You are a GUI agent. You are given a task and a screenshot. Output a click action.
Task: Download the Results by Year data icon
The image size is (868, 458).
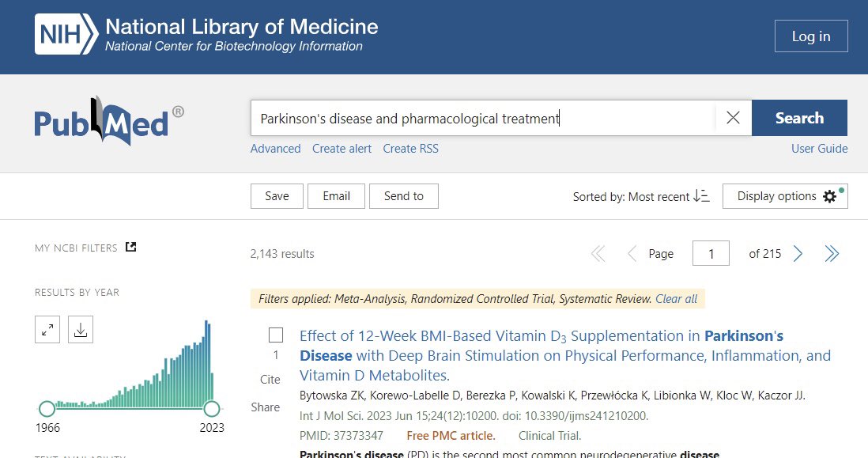pyautogui.click(x=79, y=329)
